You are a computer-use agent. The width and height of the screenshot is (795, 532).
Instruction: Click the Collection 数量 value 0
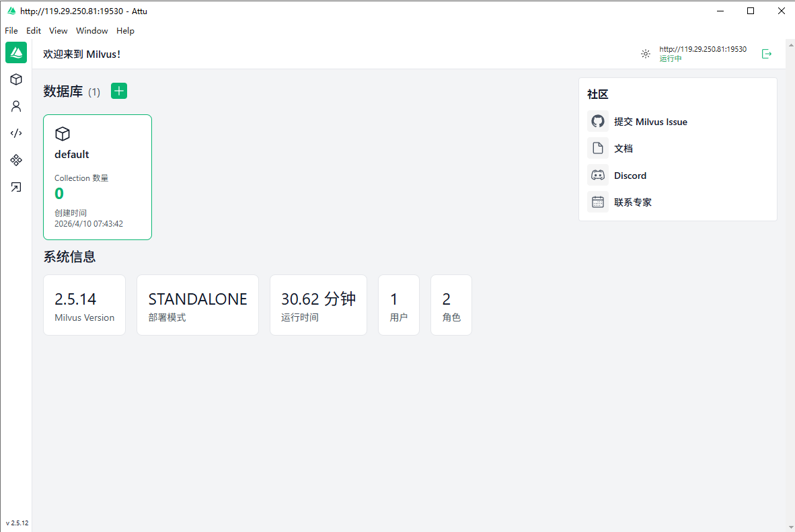pyautogui.click(x=59, y=193)
